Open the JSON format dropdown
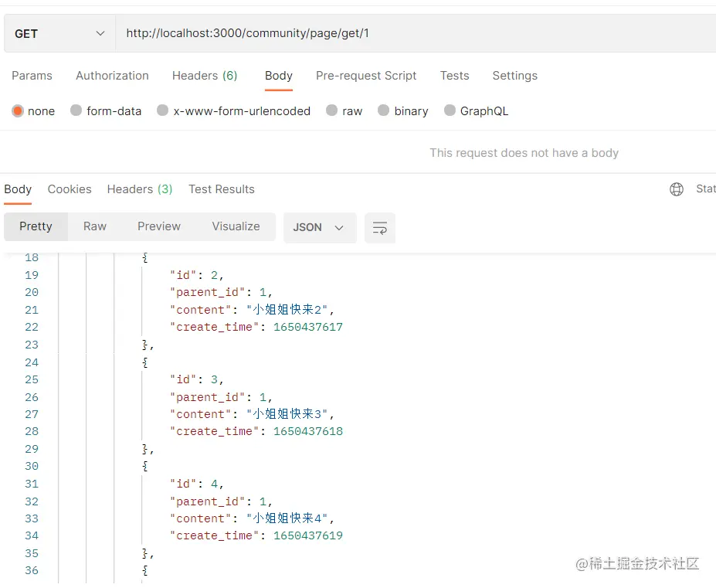716x588 pixels. (x=319, y=228)
